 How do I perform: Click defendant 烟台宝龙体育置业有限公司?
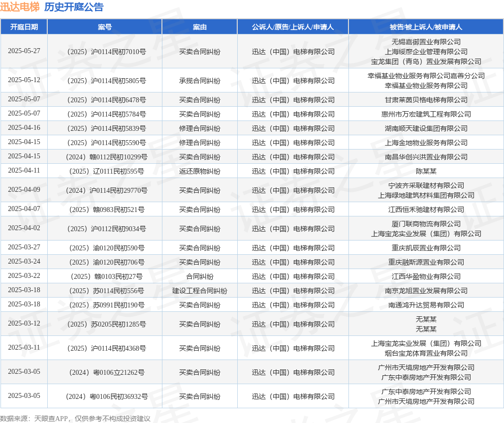(426, 353)
